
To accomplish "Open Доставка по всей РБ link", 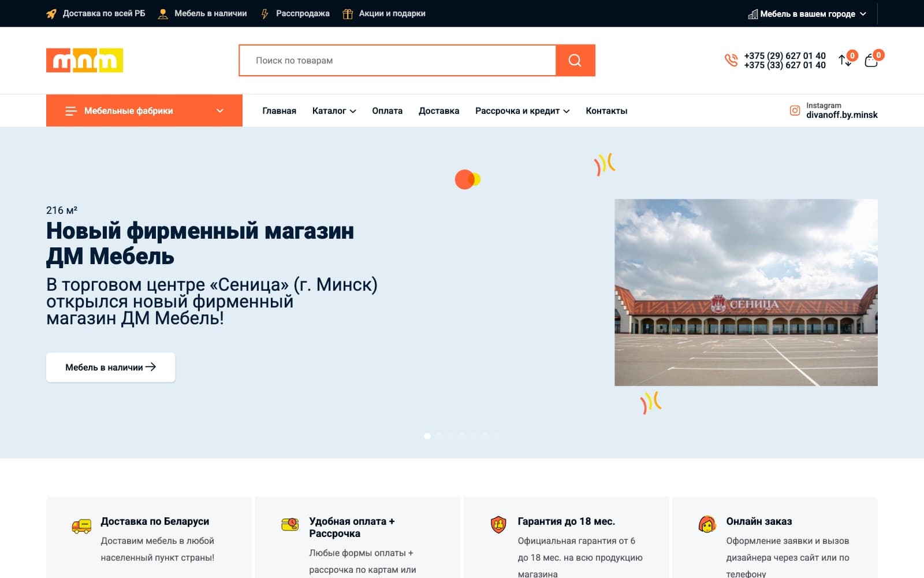I will coord(104,13).
